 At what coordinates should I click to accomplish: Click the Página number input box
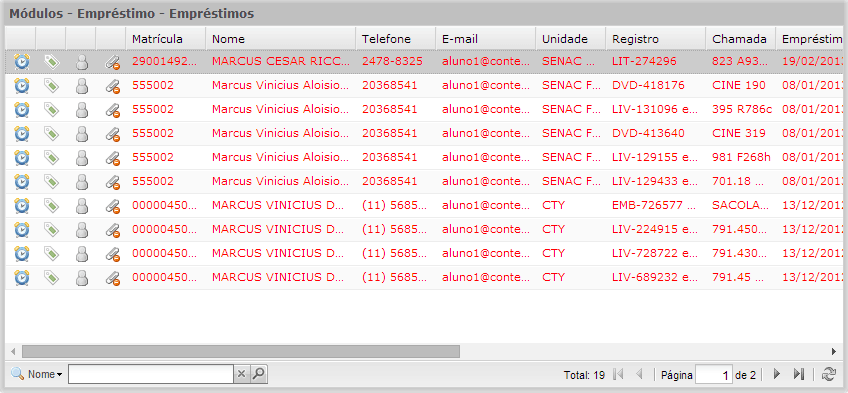click(714, 374)
